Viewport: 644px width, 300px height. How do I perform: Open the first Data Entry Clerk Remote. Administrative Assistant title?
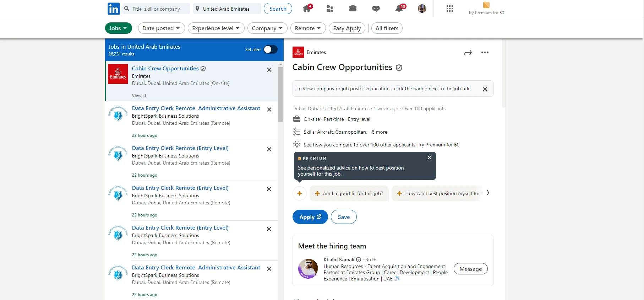(x=196, y=108)
